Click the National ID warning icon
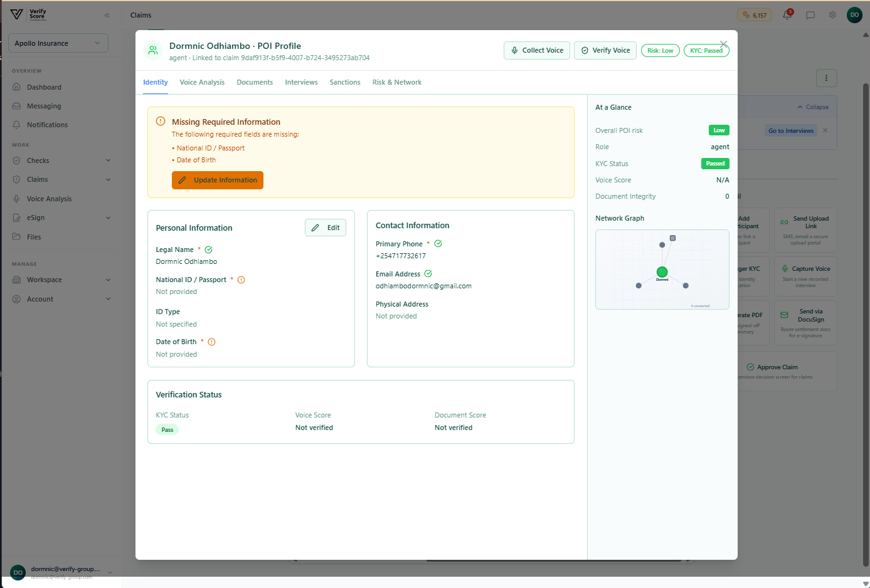 point(241,280)
